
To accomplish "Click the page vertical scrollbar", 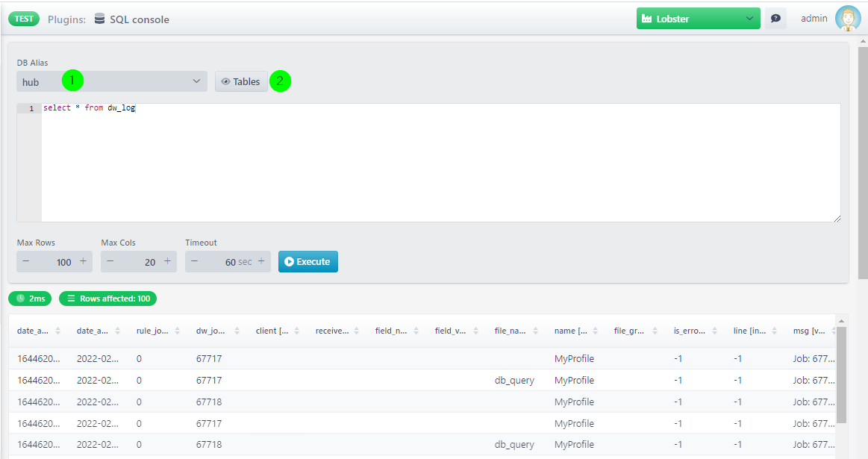I will coord(863,163).
